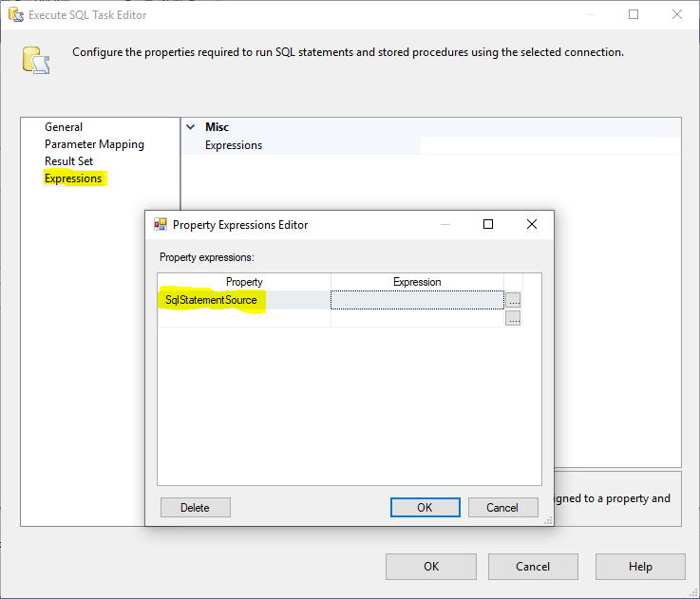Open expression builder for SqlStatementSource row
The height and width of the screenshot is (599, 700).
(x=513, y=300)
